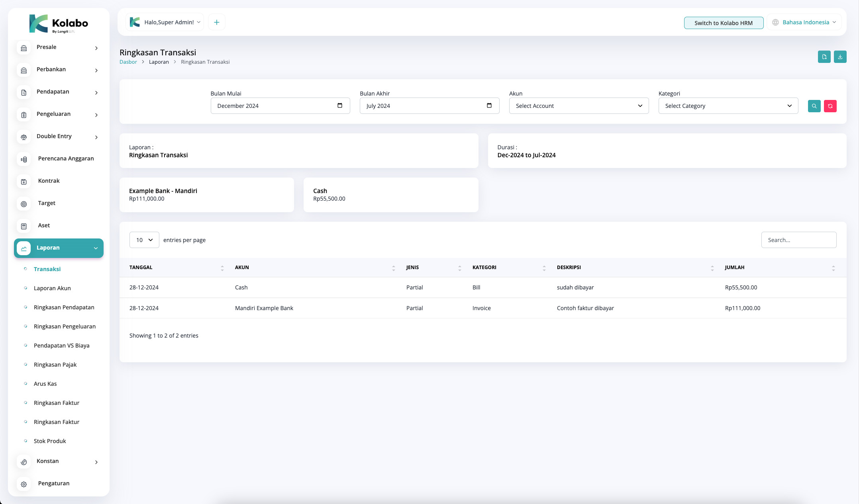
Task: Expand the Konstan menu chevron
Action: pos(96,462)
